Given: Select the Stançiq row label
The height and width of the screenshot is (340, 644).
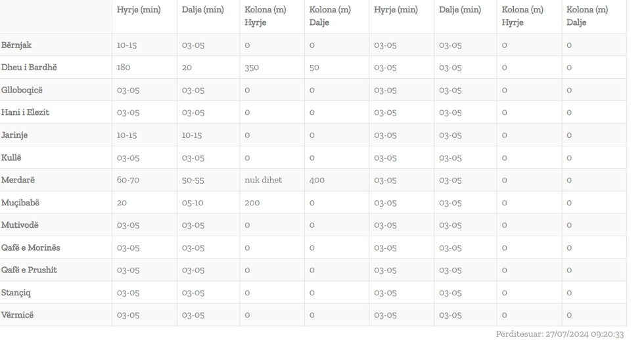Looking at the screenshot, I should coord(16,293).
